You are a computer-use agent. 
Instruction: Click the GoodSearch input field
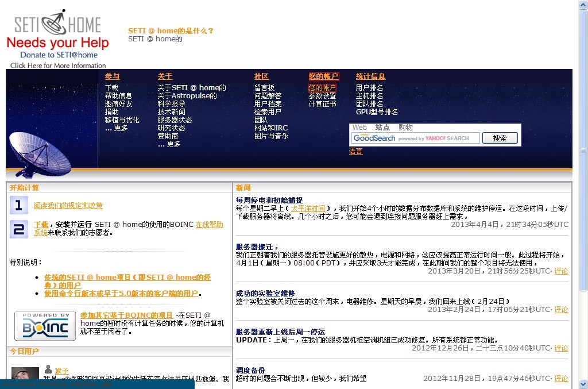click(416, 138)
